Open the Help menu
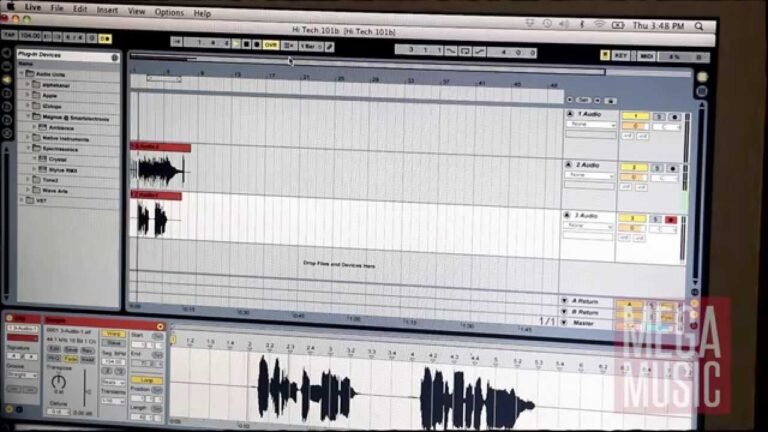 [202, 13]
